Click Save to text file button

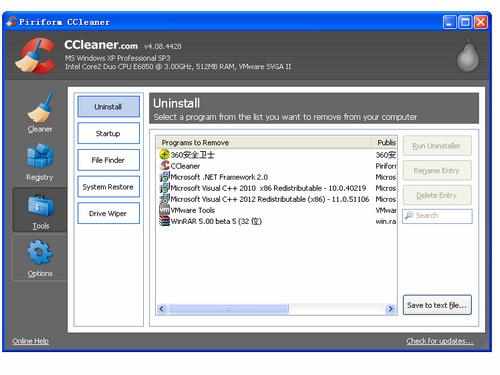(437, 305)
